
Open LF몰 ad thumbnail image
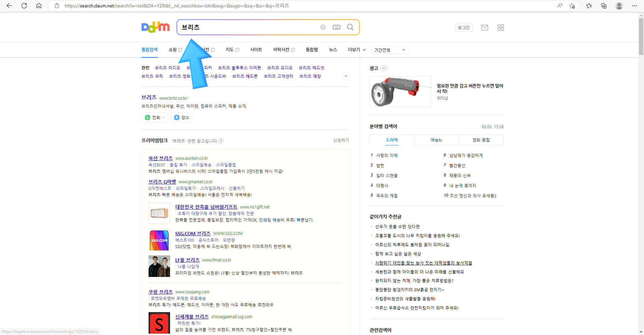pyautogui.click(x=159, y=266)
